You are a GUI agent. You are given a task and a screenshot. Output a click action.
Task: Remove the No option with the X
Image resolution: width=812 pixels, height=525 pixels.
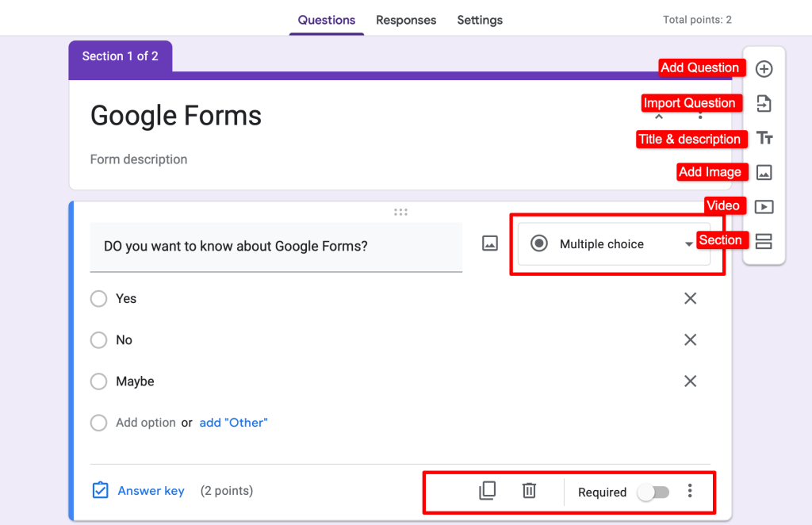click(690, 339)
